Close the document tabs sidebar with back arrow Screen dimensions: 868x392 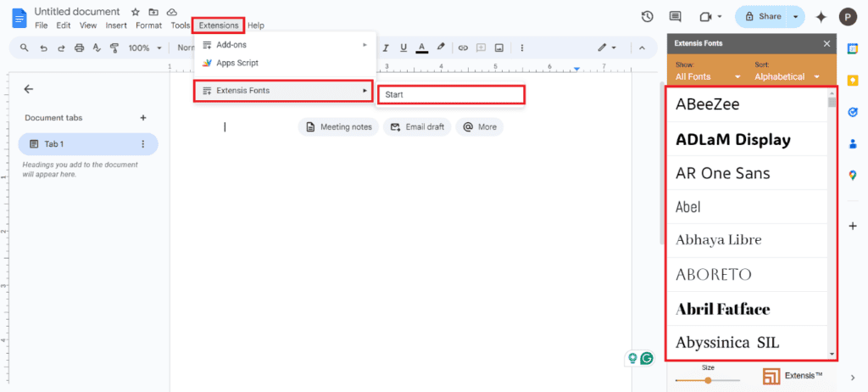(29, 89)
